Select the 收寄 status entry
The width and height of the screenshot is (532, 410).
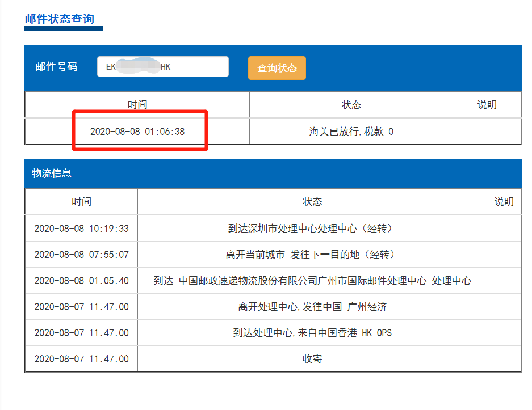pos(312,359)
